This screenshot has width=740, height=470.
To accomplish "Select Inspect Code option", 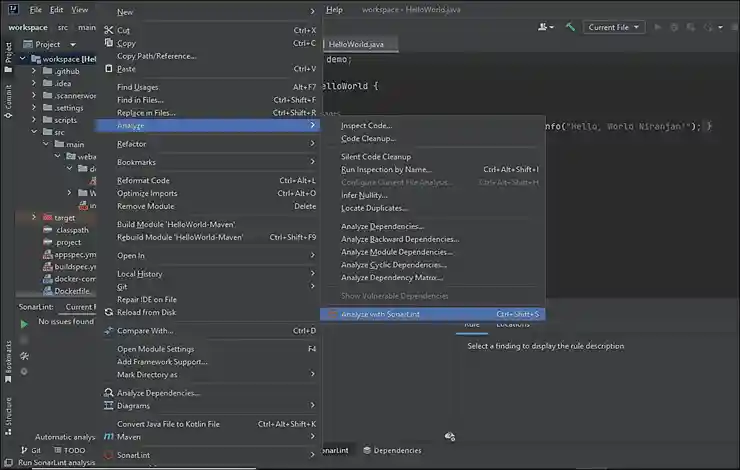I will click(x=432, y=126).
